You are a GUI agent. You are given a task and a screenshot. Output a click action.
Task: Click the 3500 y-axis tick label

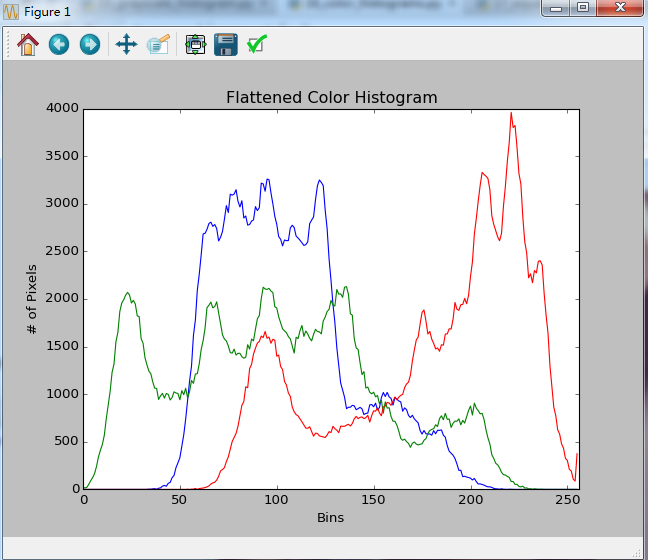(62, 156)
